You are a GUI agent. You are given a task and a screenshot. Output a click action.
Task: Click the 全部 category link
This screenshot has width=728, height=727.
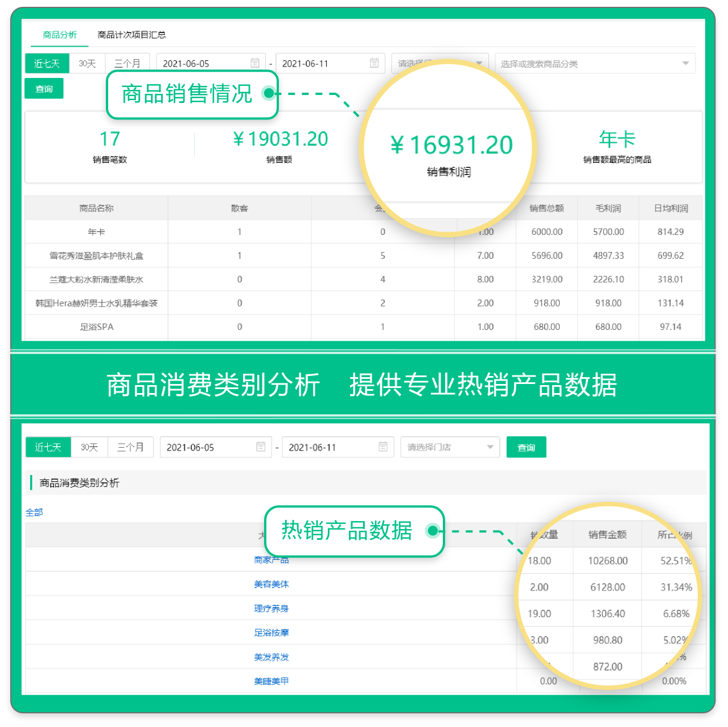pos(34,513)
